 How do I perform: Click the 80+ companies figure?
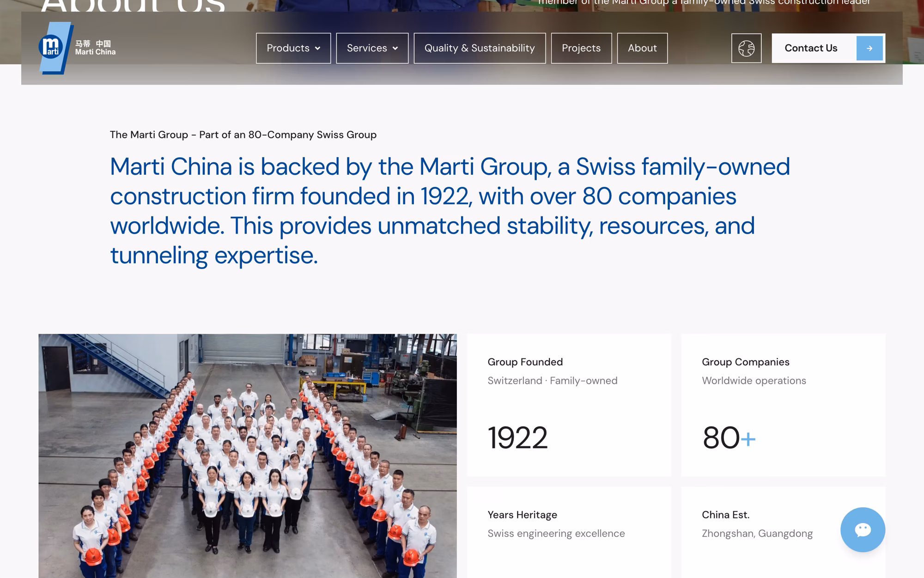pyautogui.click(x=729, y=437)
